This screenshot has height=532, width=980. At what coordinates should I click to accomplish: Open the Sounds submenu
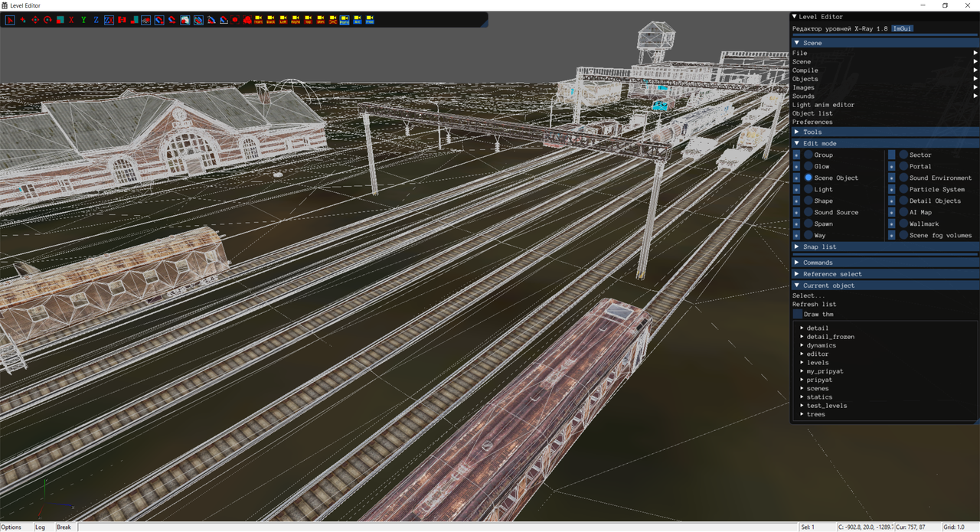(884, 96)
